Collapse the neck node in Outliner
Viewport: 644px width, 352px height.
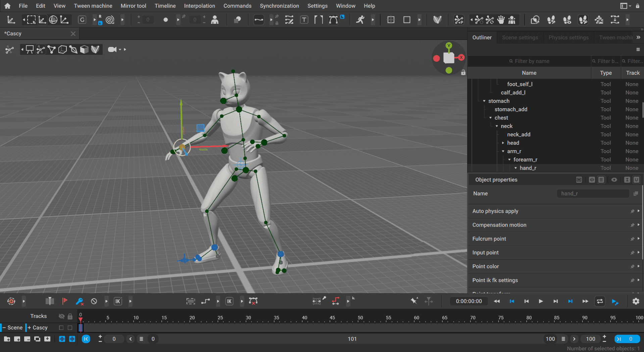point(497,126)
